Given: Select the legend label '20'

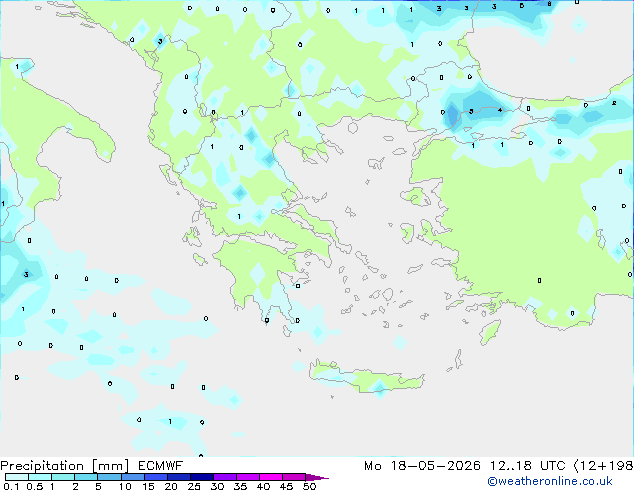Looking at the screenshot, I should (x=171, y=486).
